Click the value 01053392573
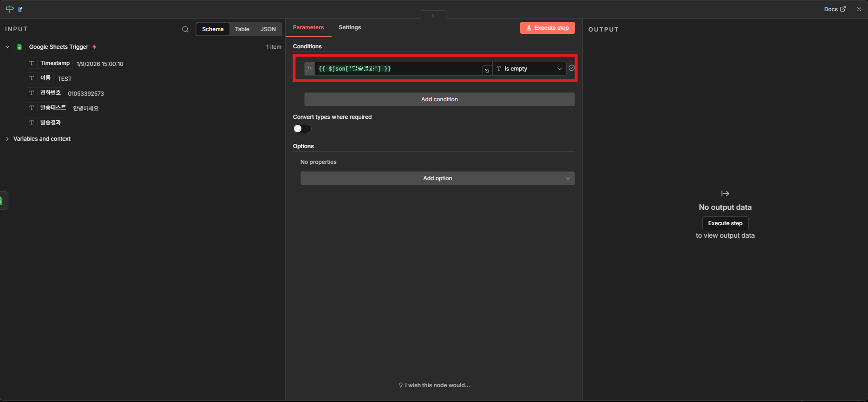The image size is (868, 402). coord(86,94)
